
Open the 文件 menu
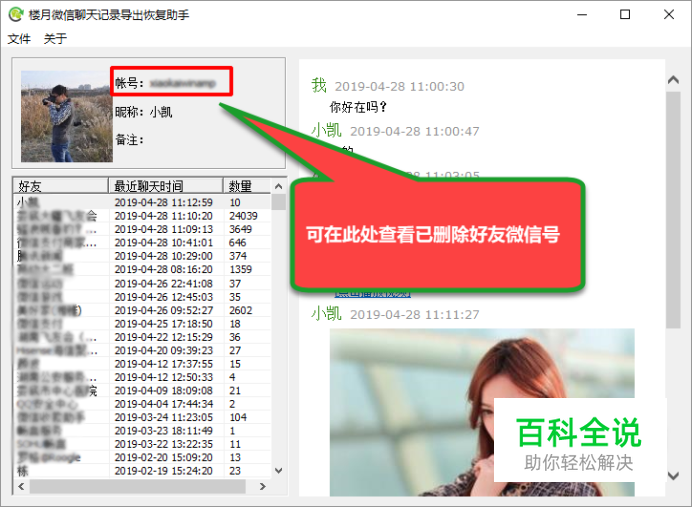[19, 39]
